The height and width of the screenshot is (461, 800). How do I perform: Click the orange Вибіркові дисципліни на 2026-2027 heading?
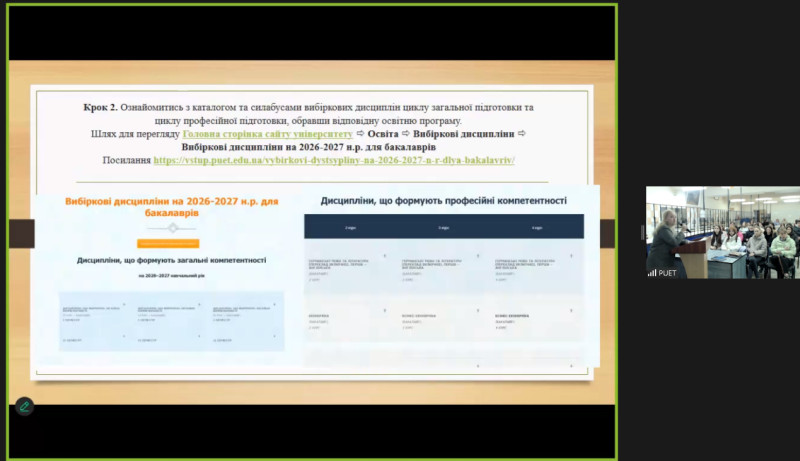click(170, 207)
